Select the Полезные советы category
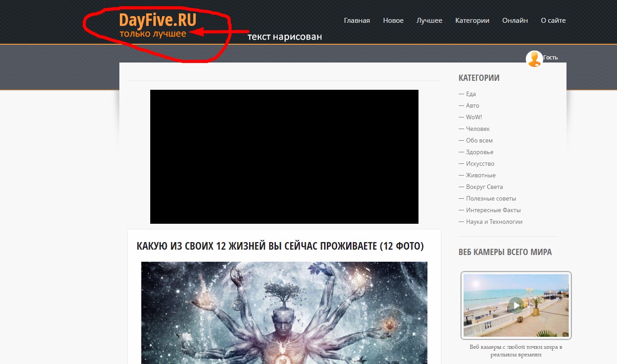This screenshot has height=364, width=617. (x=491, y=198)
